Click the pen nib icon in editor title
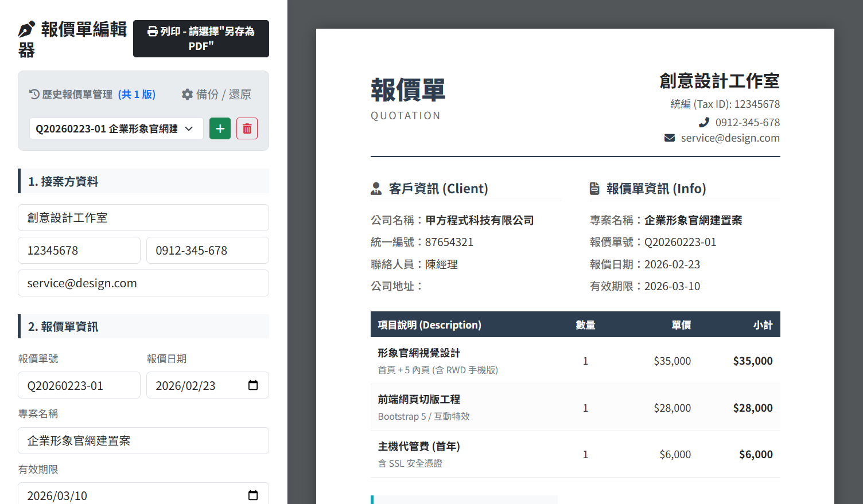The width and height of the screenshot is (863, 504). tap(26, 29)
